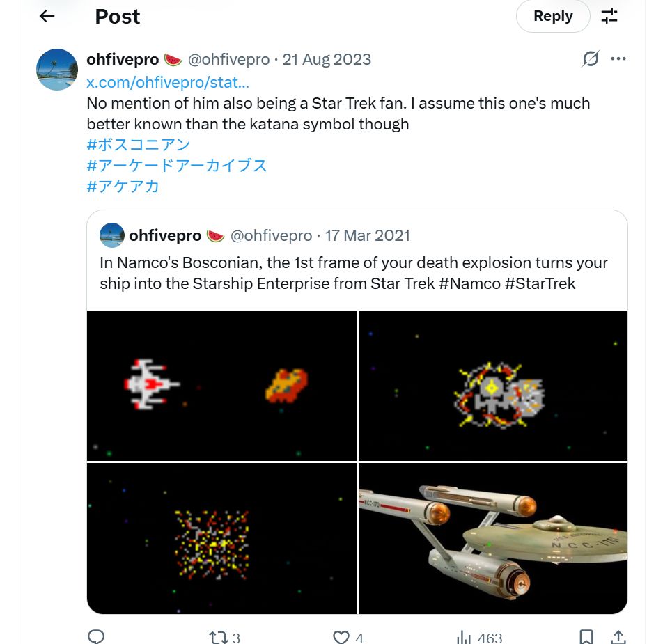The image size is (663, 644).
Task: Open the reply comment icon
Action: point(97,636)
